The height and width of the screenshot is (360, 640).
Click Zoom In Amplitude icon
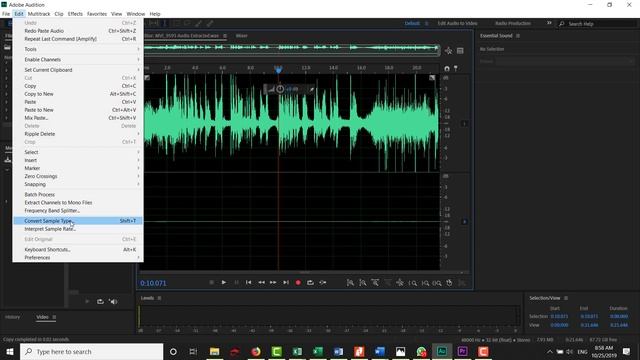pos(350,283)
